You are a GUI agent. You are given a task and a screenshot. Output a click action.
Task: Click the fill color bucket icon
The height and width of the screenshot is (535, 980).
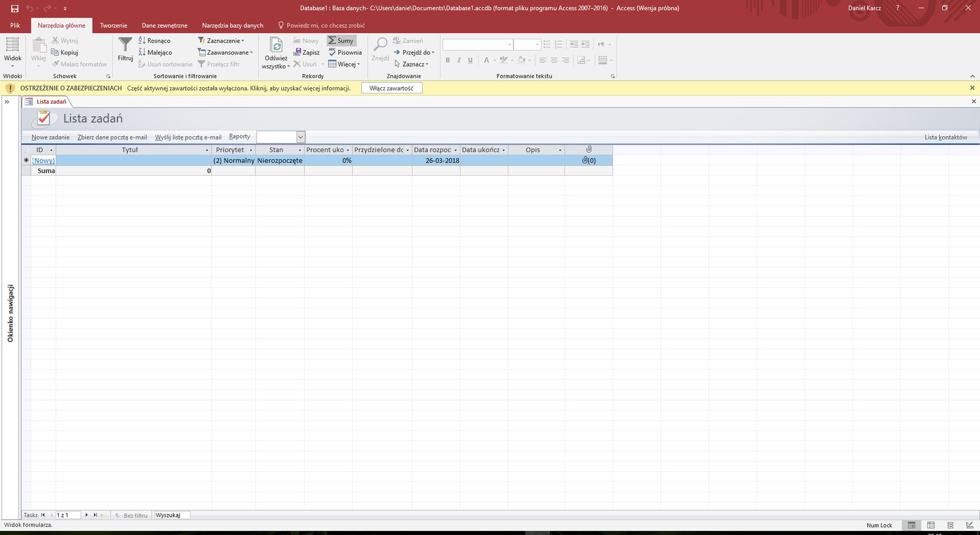521,60
